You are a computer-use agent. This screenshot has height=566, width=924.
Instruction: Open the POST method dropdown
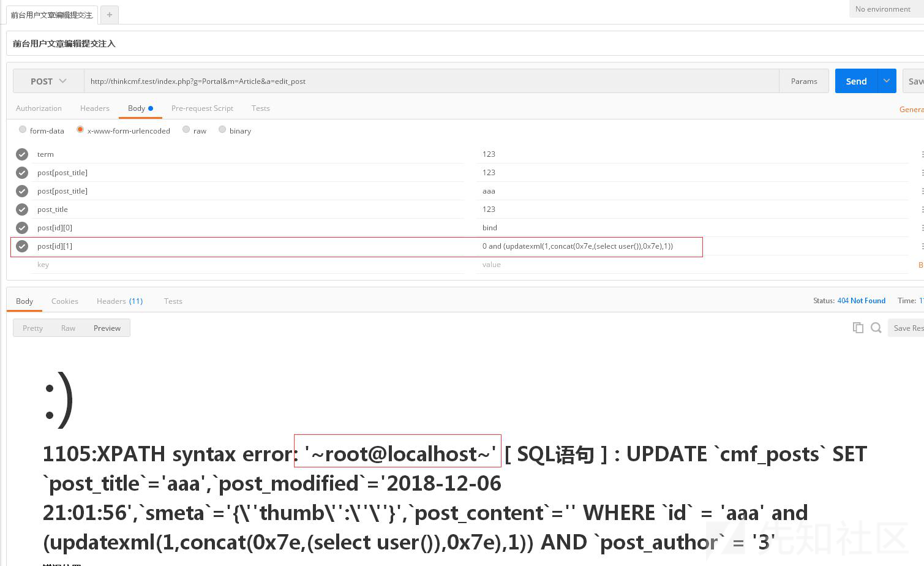48,81
